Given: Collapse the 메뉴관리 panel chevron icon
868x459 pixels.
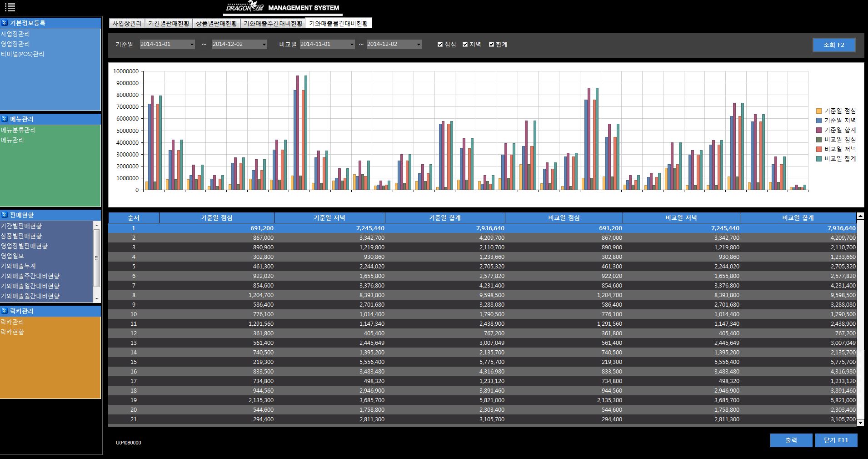Looking at the screenshot, I should point(5,119).
